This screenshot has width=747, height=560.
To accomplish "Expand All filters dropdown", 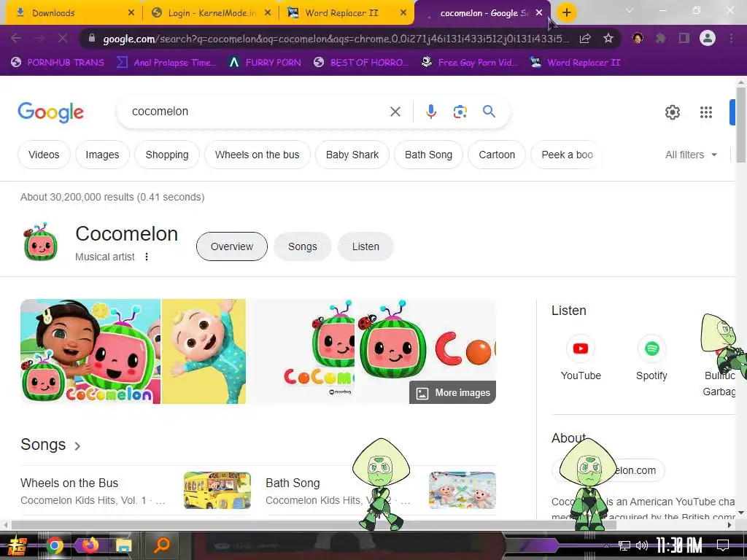I will click(691, 155).
